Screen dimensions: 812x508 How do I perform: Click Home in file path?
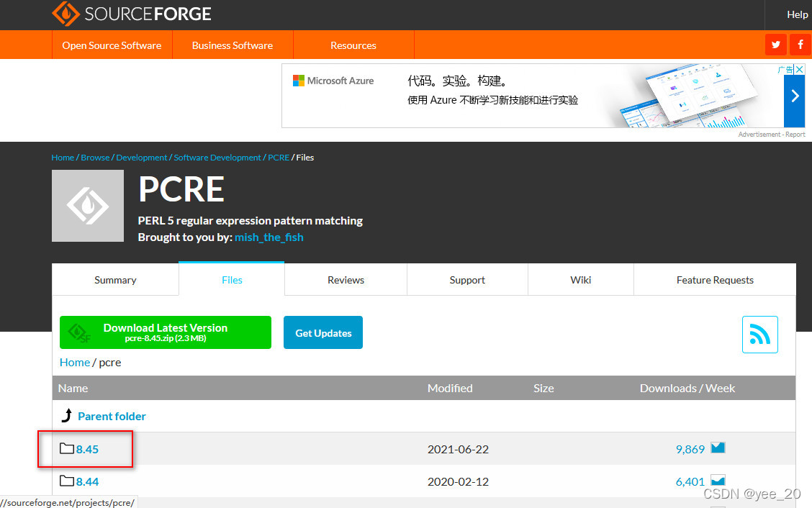pos(75,363)
